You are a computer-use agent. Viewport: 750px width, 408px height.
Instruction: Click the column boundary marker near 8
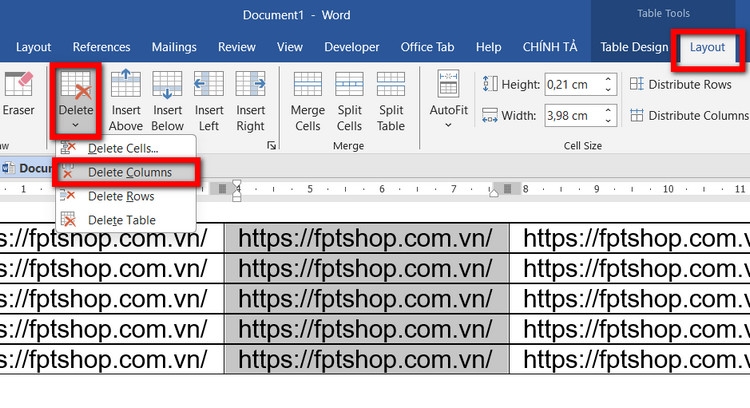[507, 188]
